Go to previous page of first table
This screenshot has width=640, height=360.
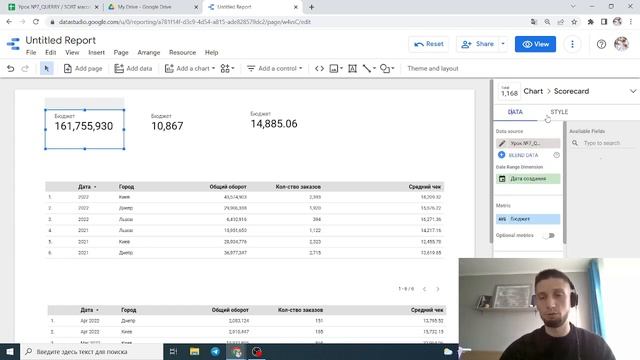pyautogui.click(x=424, y=289)
